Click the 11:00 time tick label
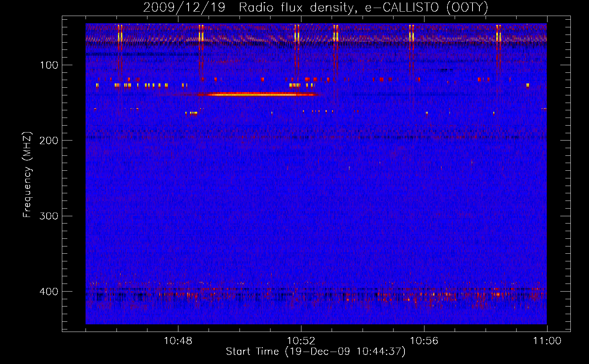This screenshot has height=364, width=589. (x=547, y=341)
